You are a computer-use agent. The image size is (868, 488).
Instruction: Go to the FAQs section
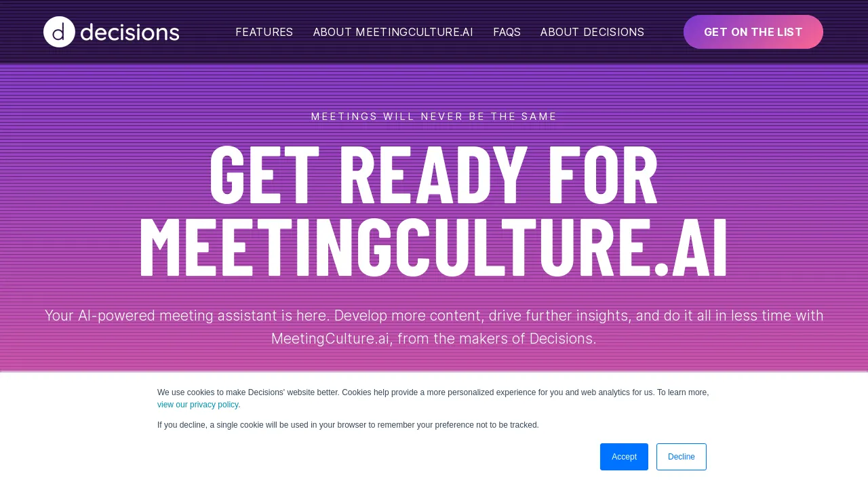(507, 32)
